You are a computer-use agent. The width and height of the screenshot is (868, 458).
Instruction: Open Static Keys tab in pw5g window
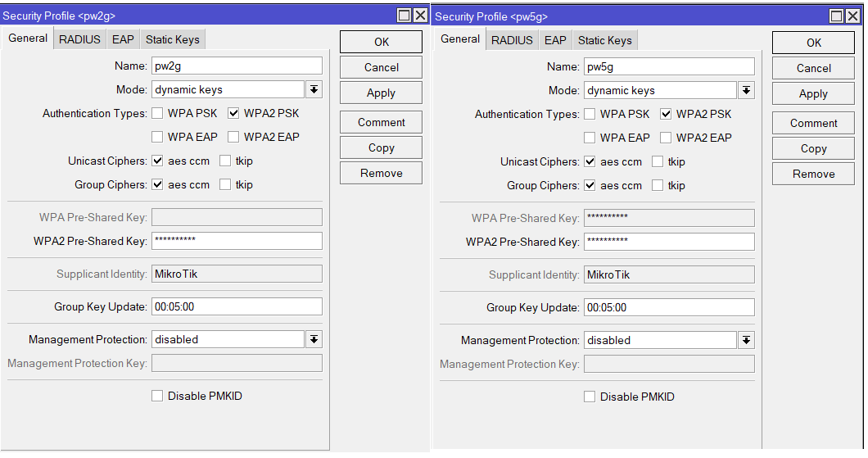pyautogui.click(x=605, y=40)
